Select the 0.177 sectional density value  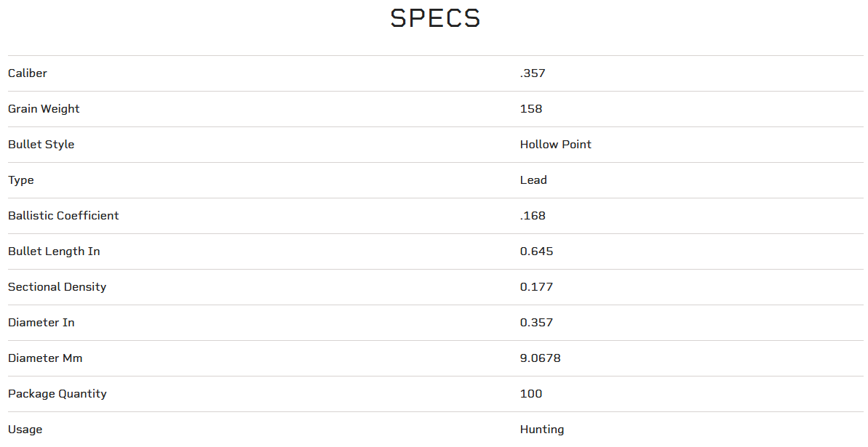tap(536, 287)
